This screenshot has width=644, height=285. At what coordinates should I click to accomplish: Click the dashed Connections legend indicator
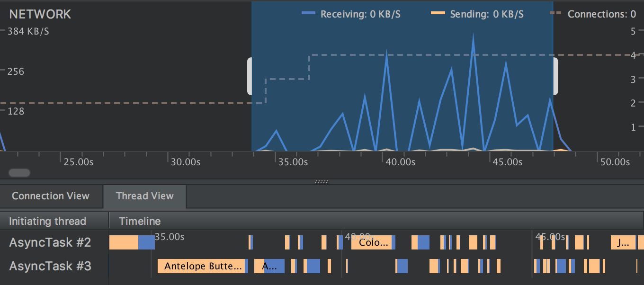point(557,14)
